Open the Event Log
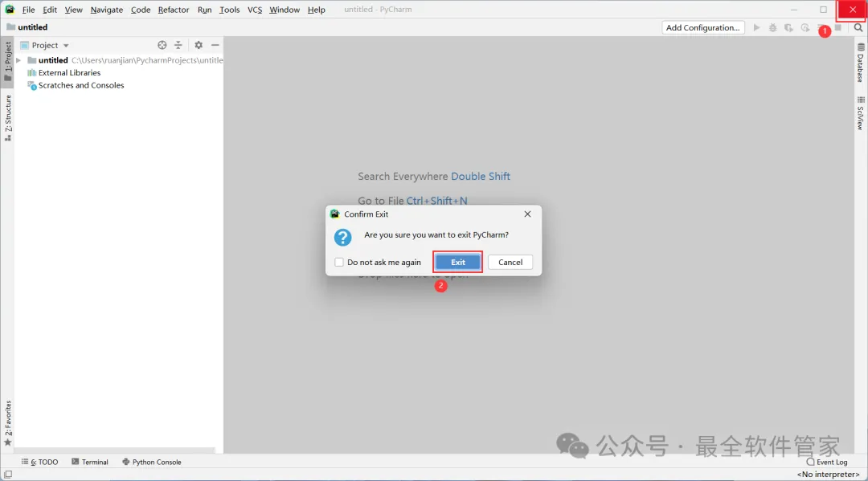The image size is (868, 481). click(827, 463)
